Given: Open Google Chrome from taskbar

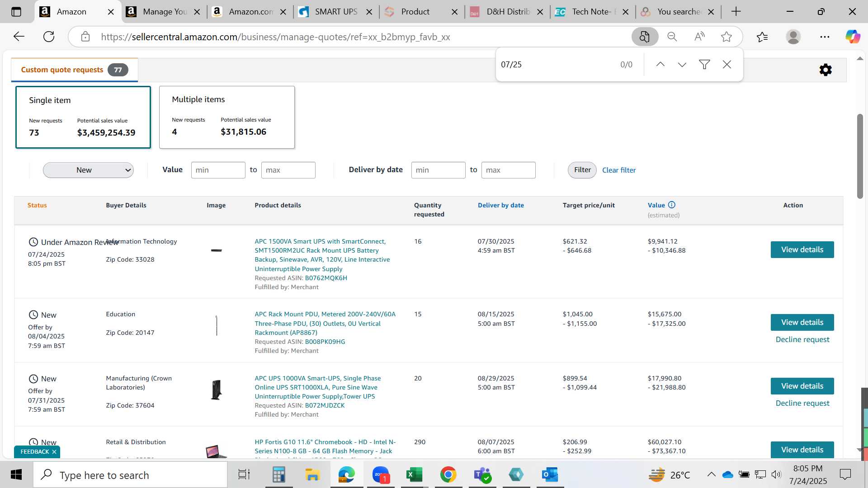Looking at the screenshot, I should pos(448,475).
